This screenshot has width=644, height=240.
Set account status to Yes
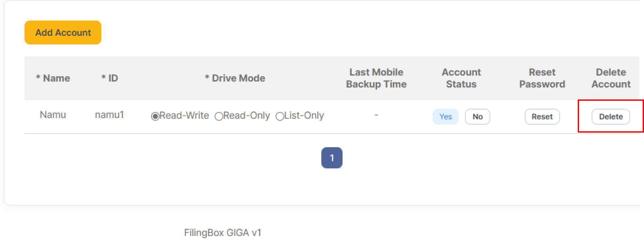(445, 116)
